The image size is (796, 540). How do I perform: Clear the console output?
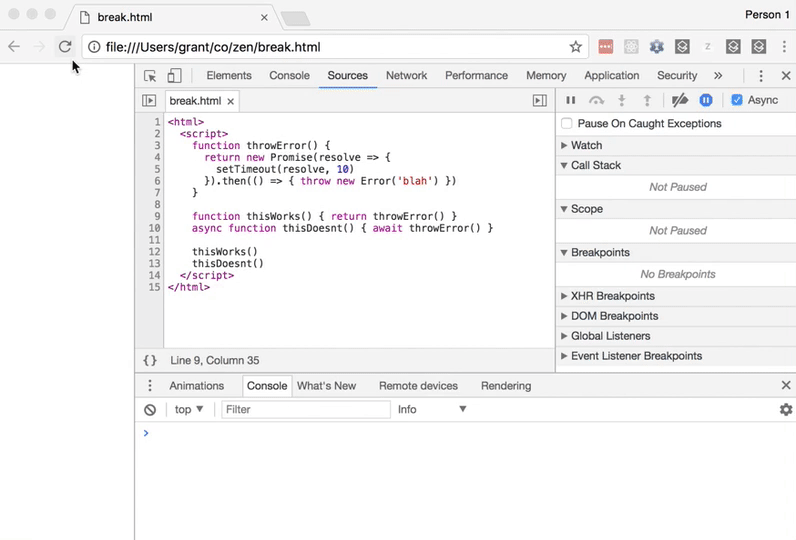[x=150, y=410]
